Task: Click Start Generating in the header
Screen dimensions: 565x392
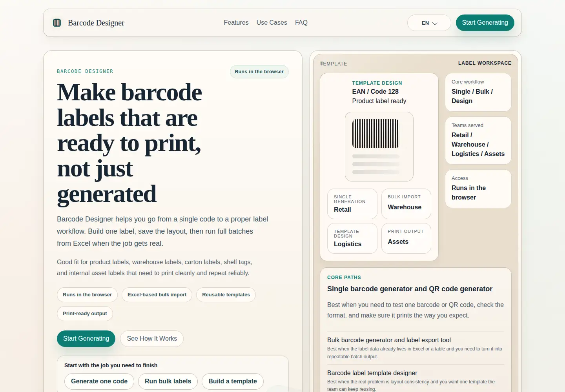Action: [485, 23]
